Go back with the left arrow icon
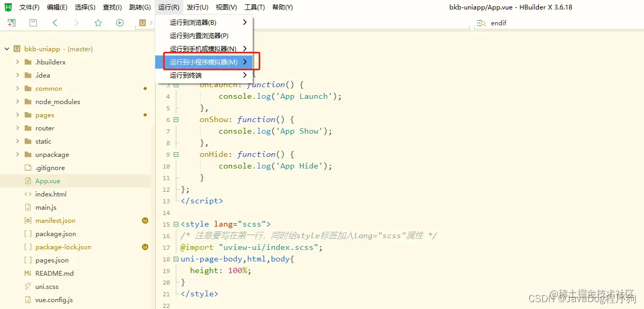The width and height of the screenshot is (644, 309). (x=55, y=23)
